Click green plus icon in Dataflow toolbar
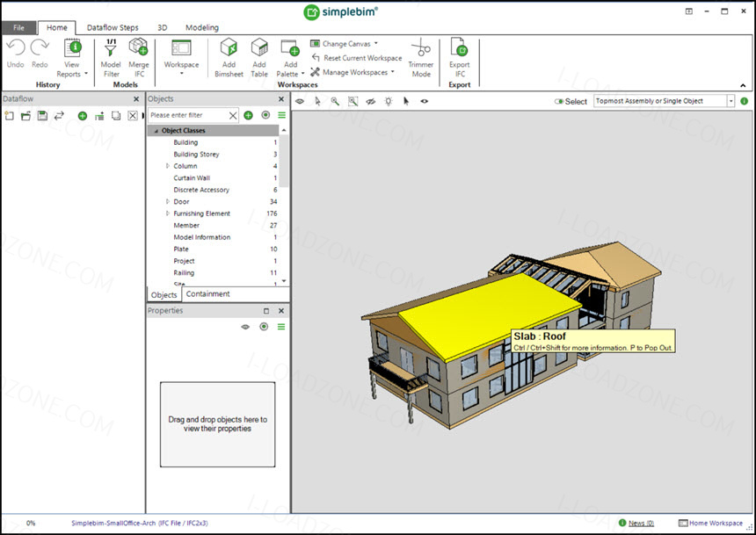Screen dimensions: 756x535 pos(83,116)
